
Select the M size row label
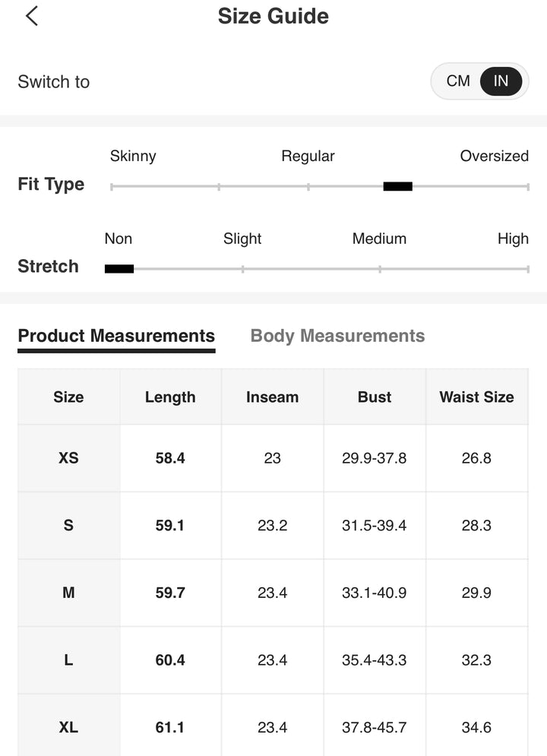click(x=68, y=593)
